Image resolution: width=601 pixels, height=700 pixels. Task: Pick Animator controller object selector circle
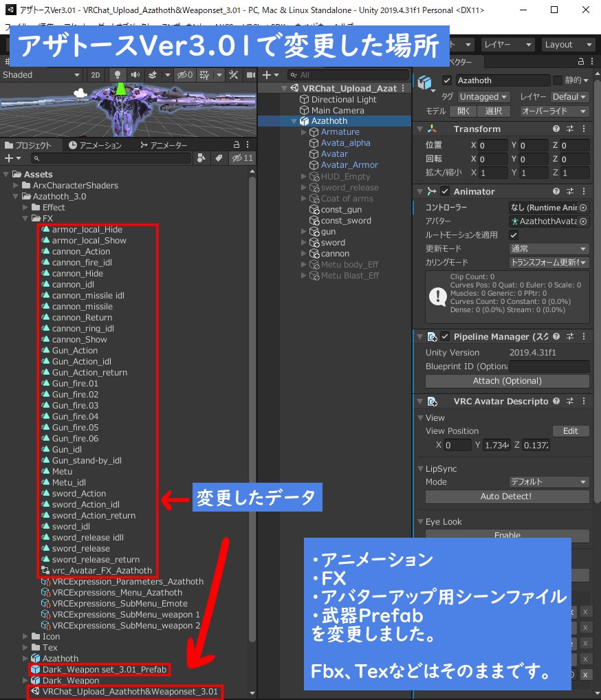point(583,208)
